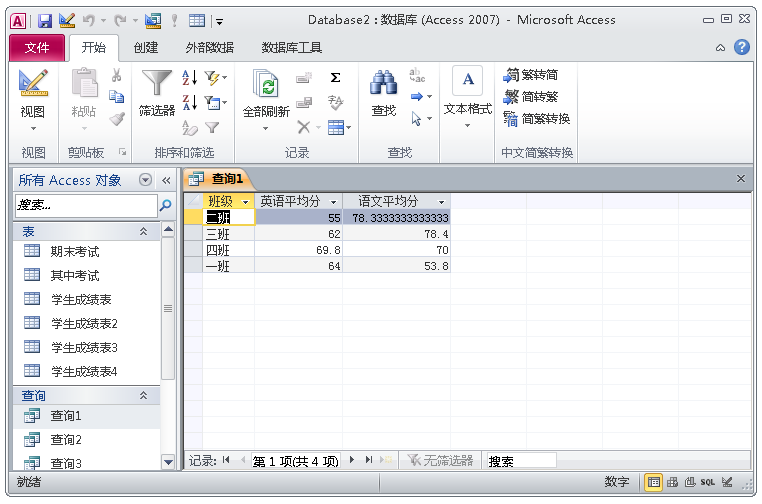Switch to the 开始 ribbon tab

(94, 48)
